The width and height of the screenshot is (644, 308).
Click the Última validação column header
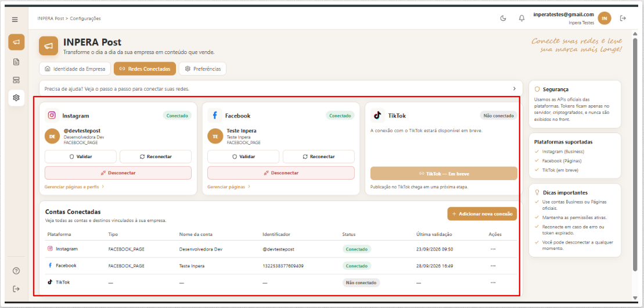pyautogui.click(x=434, y=234)
